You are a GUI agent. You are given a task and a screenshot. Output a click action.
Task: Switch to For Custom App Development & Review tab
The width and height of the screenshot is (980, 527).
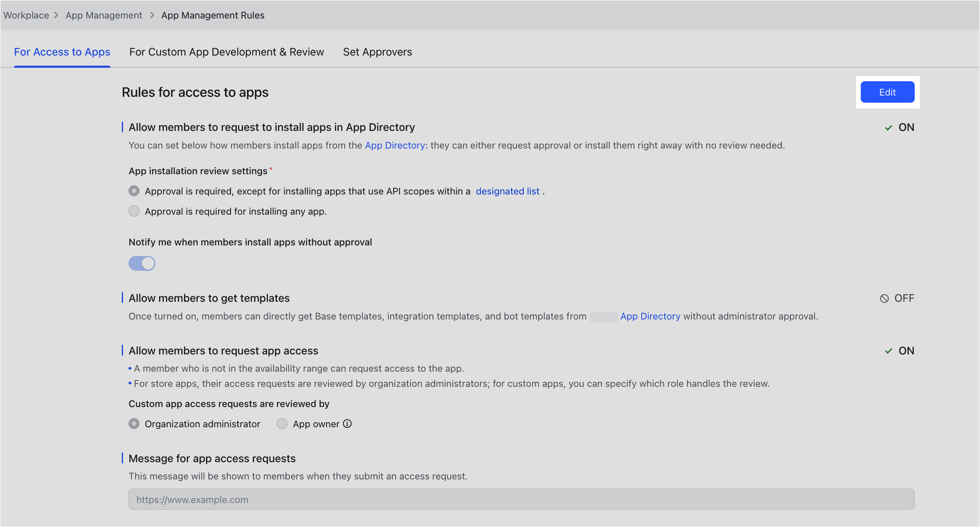227,52
